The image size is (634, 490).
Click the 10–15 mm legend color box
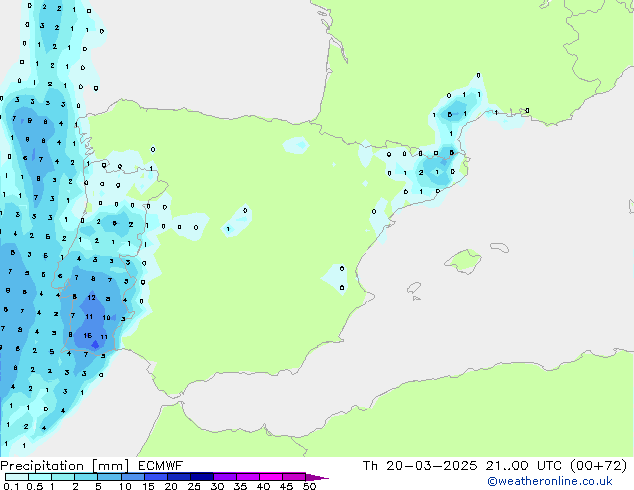coord(132,477)
